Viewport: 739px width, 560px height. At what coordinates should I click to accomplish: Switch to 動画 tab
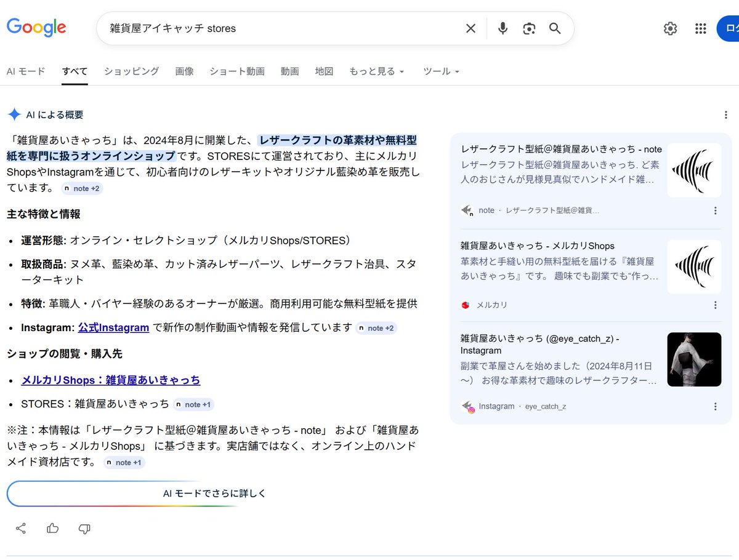tap(290, 71)
